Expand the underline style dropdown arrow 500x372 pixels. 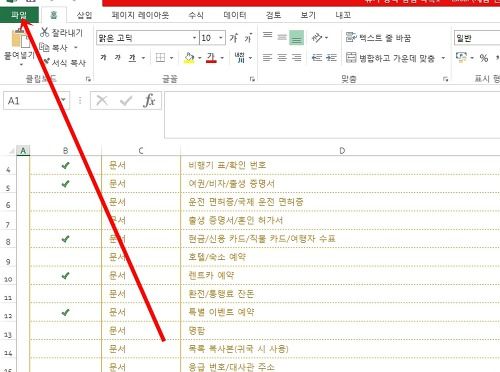coord(143,58)
